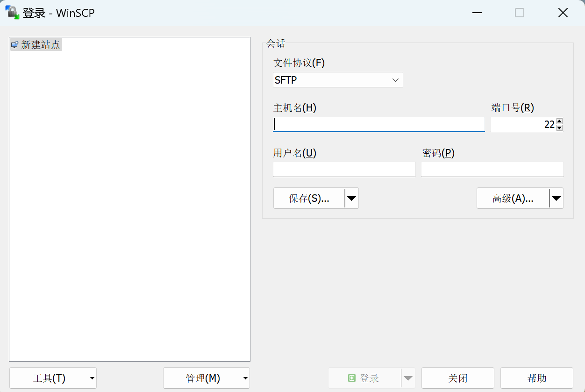Decrease port number with down spinner arrow
Viewport: 585px width, 392px height.
click(560, 128)
